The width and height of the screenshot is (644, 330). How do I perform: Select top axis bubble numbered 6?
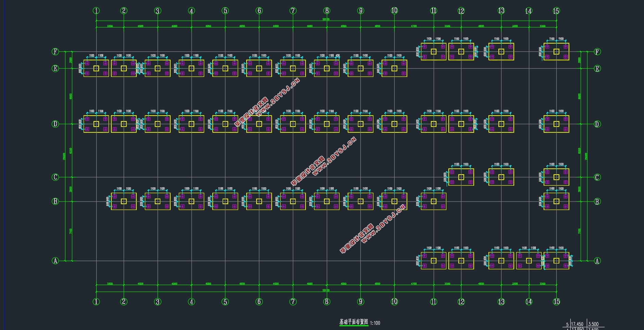click(259, 11)
